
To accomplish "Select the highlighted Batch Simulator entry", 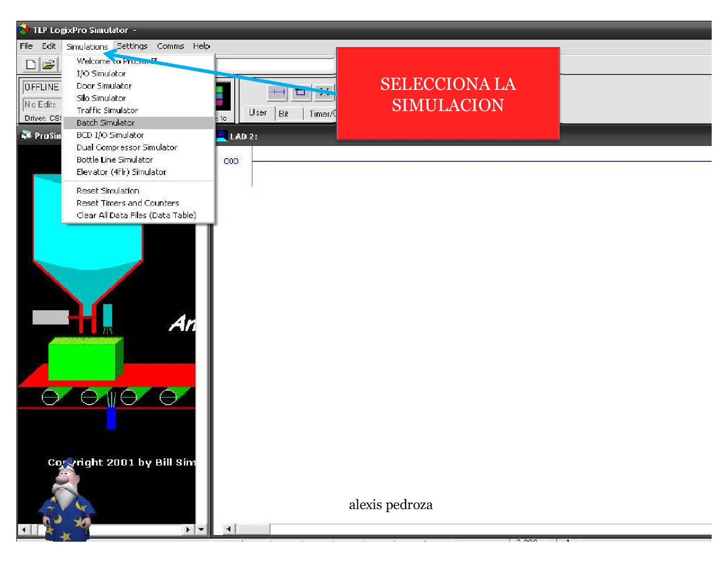I will 102,122.
